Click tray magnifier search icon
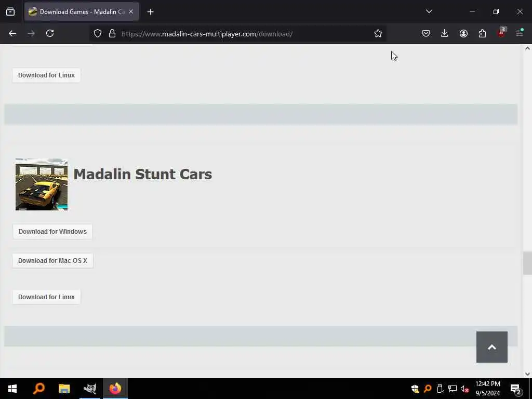Viewport: 532px width, 399px height. click(428, 389)
